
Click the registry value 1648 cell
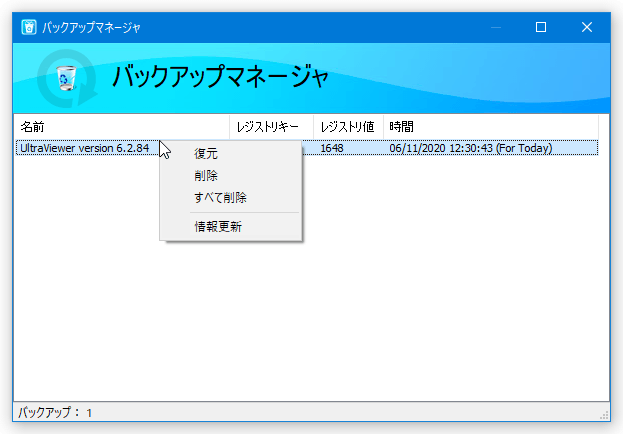(332, 148)
